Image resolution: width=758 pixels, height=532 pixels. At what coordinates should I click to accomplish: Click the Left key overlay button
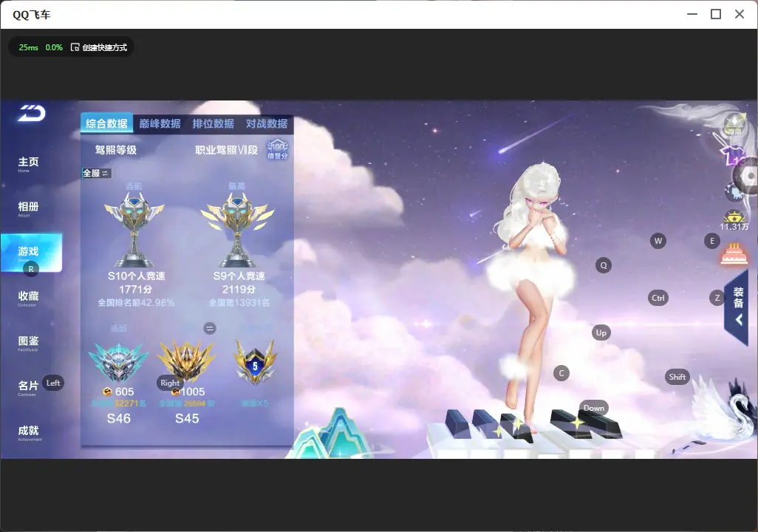coord(53,383)
